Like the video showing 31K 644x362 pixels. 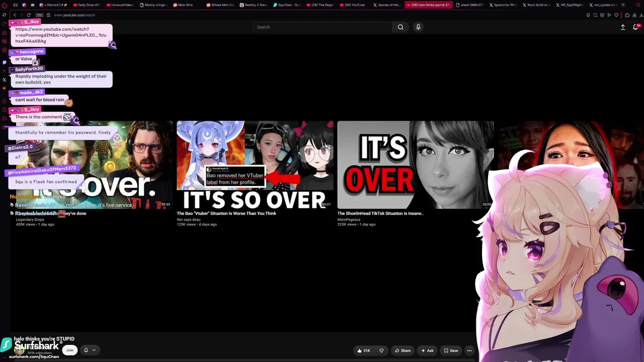[x=364, y=350]
